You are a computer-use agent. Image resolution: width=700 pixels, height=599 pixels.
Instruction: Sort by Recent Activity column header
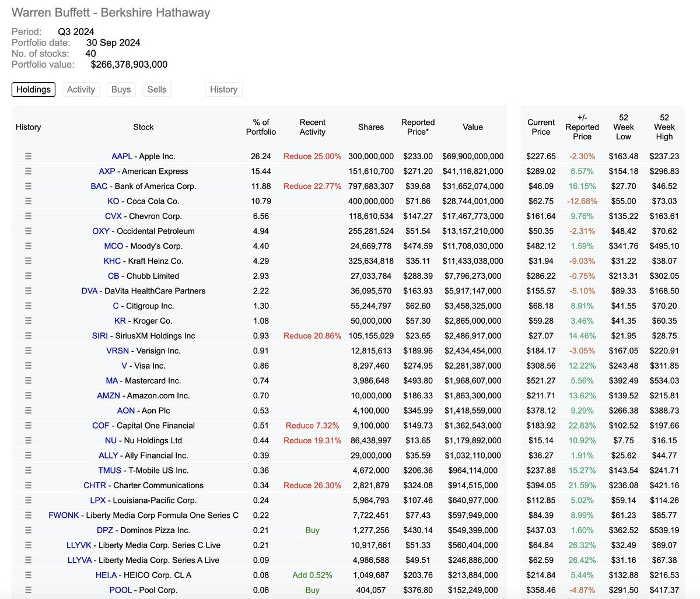coord(313,127)
